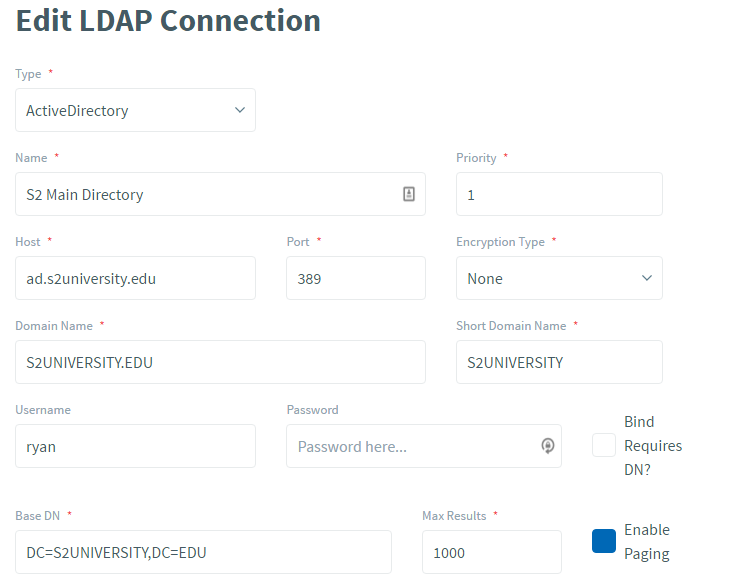
Task: Select the ActiveDirectory text in Type combo box
Action: [78, 111]
